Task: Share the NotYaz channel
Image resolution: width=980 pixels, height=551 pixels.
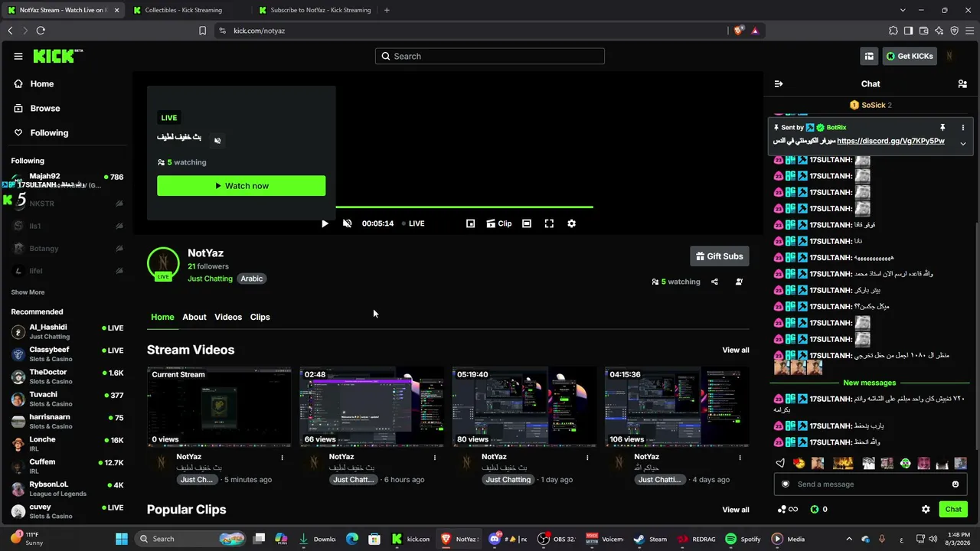Action: (714, 282)
